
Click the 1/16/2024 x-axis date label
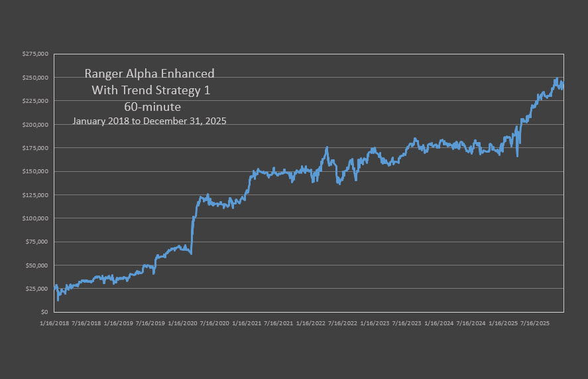pyautogui.click(x=438, y=323)
